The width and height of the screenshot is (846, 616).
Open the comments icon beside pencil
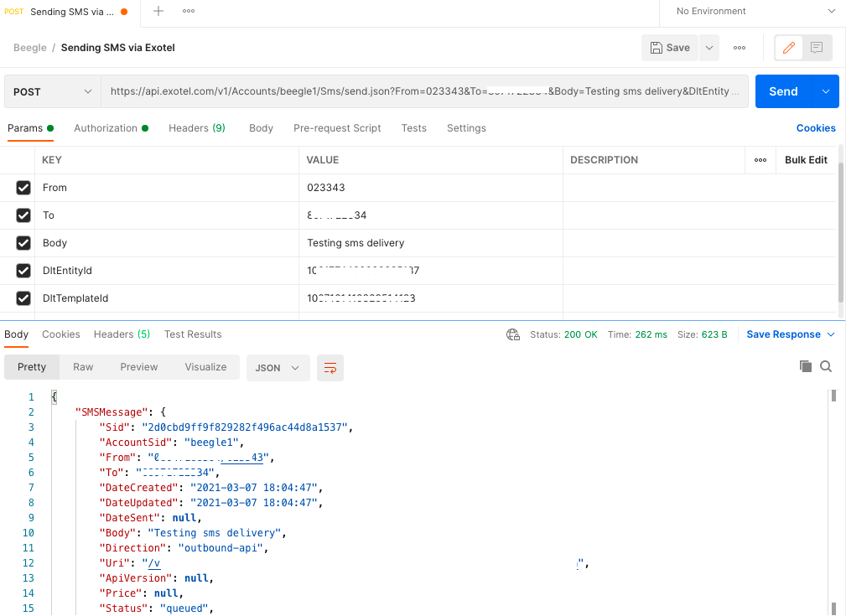point(817,48)
